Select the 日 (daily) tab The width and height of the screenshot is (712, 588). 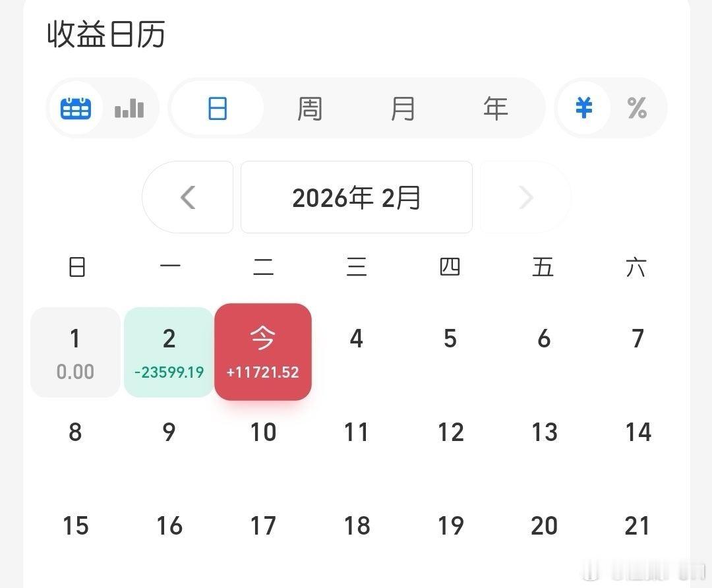click(x=218, y=108)
